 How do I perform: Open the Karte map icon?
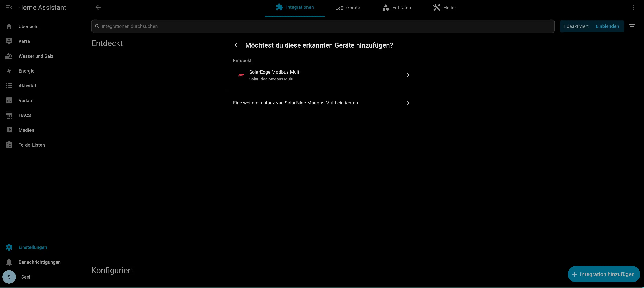[x=9, y=41]
